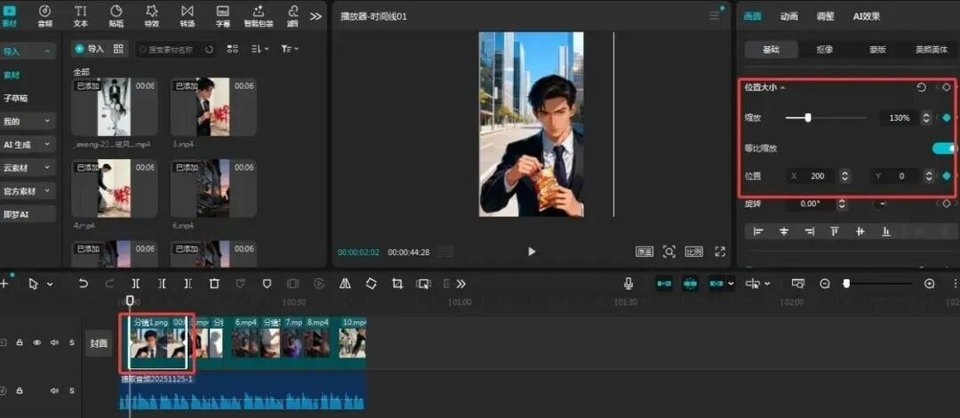The height and width of the screenshot is (418, 960).
Task: Expand the 我的 sidebar section
Action: [x=47, y=121]
